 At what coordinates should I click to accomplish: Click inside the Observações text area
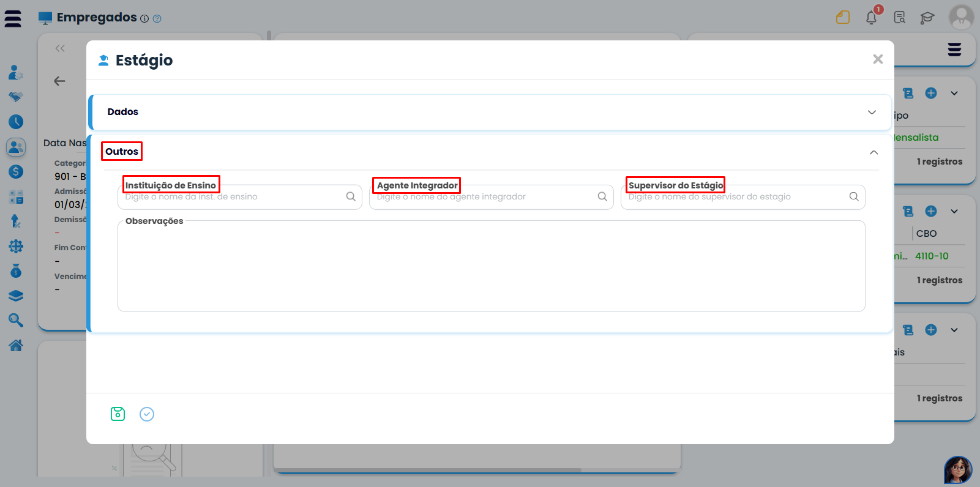[x=492, y=266]
